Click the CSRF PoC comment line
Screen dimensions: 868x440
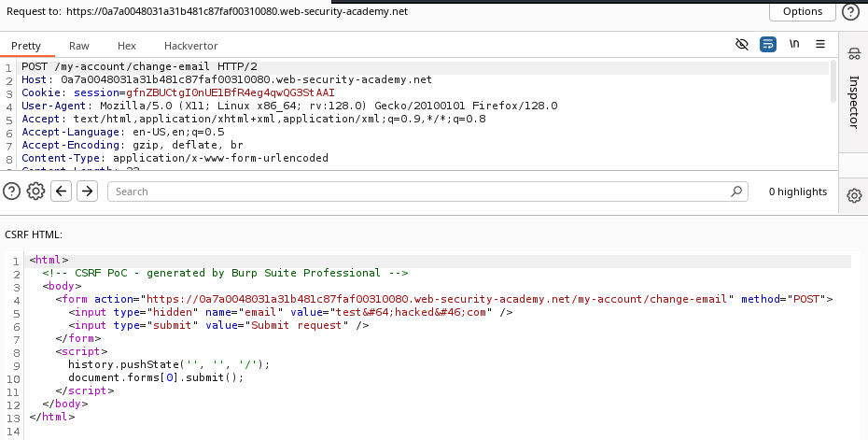(225, 273)
